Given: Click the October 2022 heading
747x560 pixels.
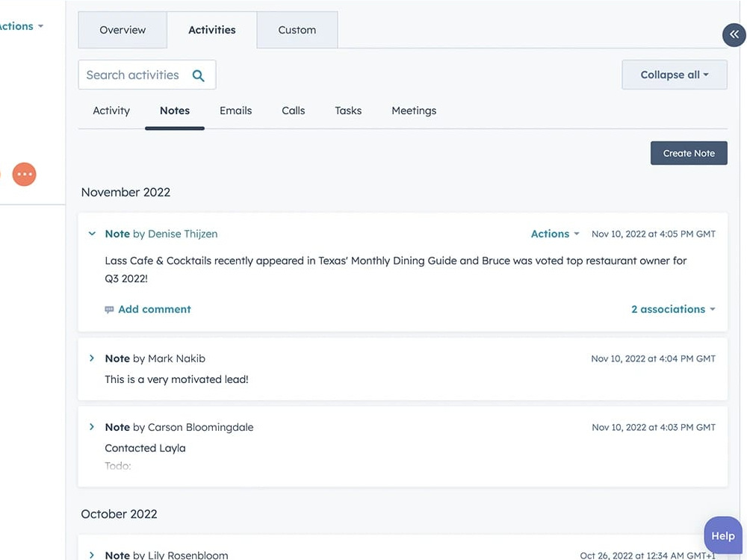Looking at the screenshot, I should coord(119,514).
